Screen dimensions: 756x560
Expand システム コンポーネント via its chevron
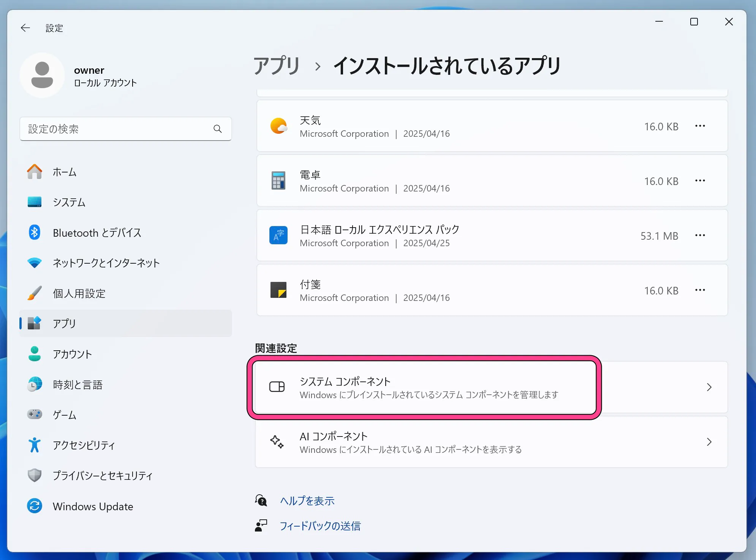[x=709, y=387]
